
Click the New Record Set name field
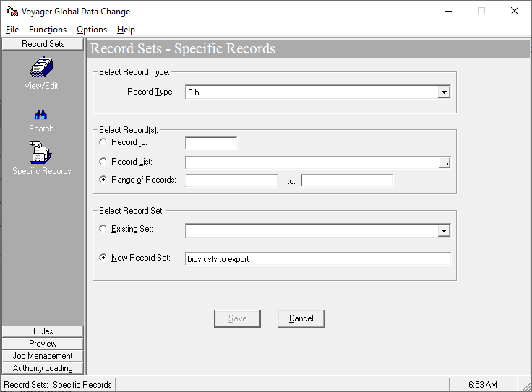click(317, 259)
